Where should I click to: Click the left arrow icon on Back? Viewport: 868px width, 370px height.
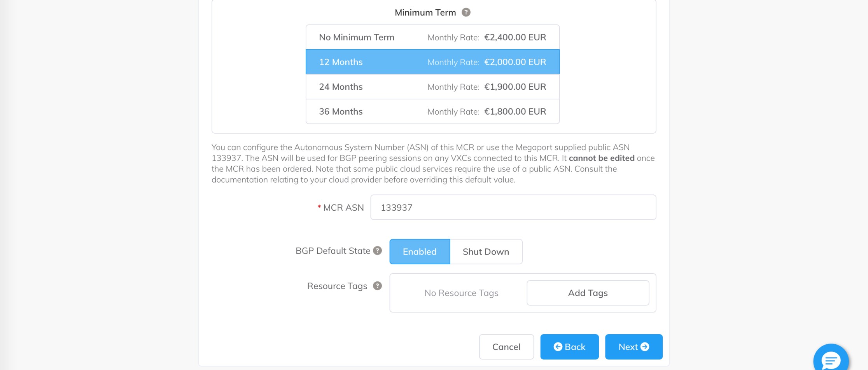pos(558,347)
